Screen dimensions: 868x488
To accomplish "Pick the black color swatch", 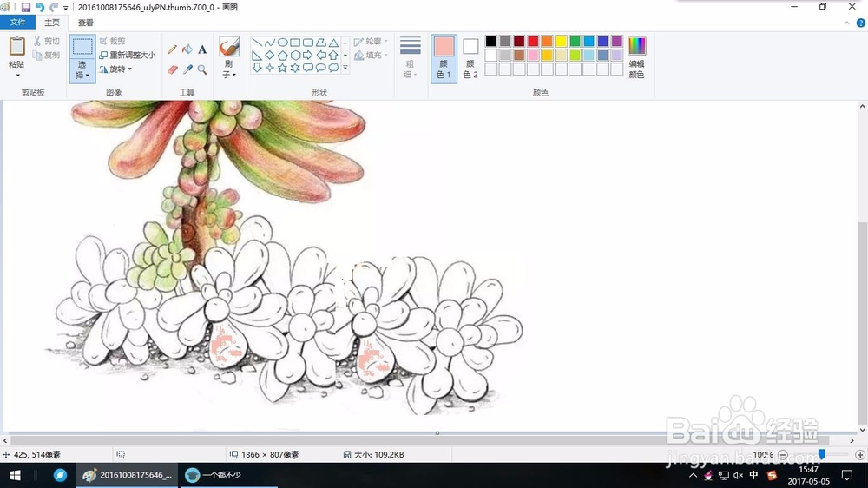I will [491, 41].
